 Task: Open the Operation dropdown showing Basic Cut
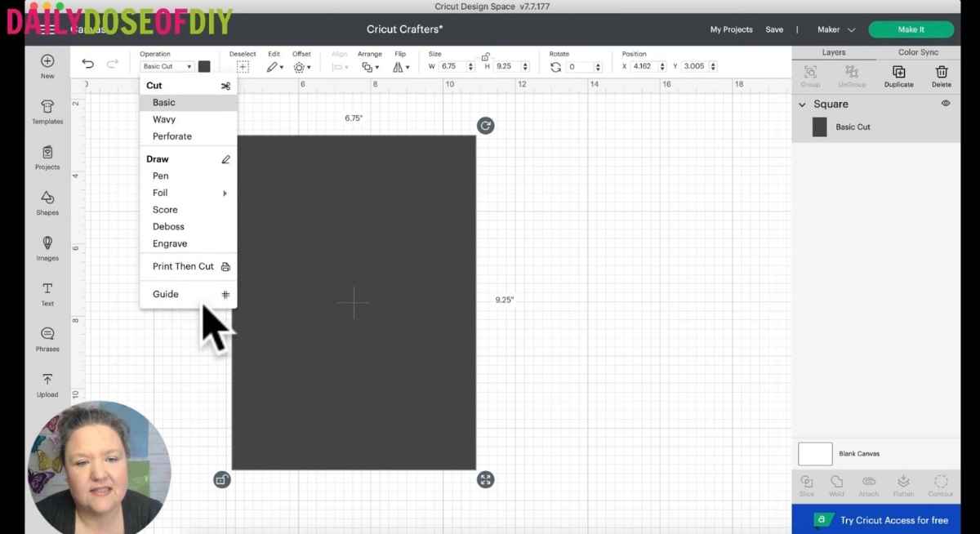coord(167,66)
